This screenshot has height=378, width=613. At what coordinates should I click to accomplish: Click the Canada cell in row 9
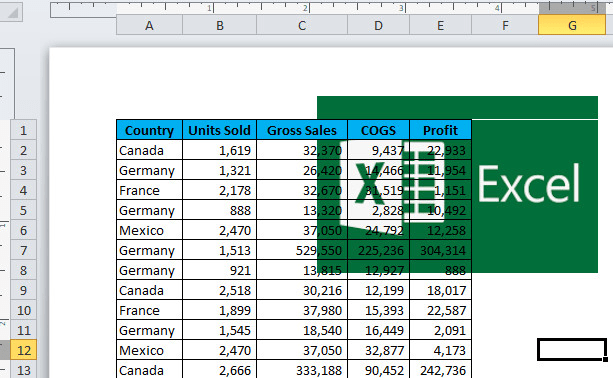point(149,290)
